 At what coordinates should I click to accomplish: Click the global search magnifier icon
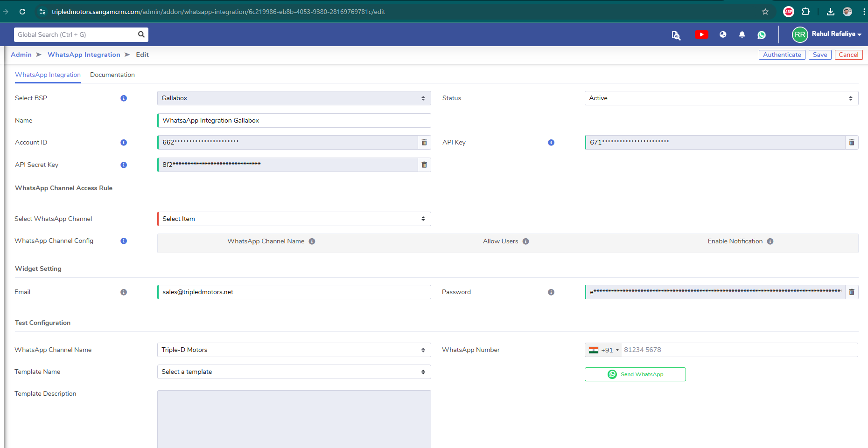pyautogui.click(x=141, y=34)
